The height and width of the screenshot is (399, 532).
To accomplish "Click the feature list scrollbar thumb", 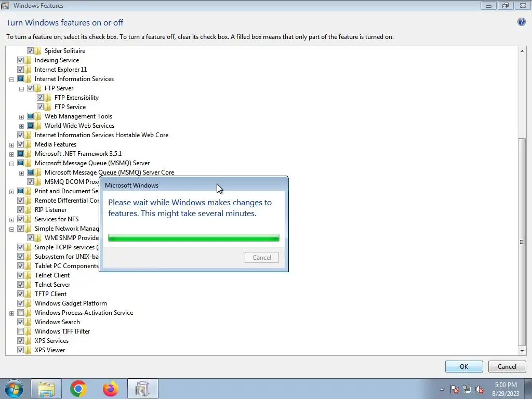I will pos(522,242).
